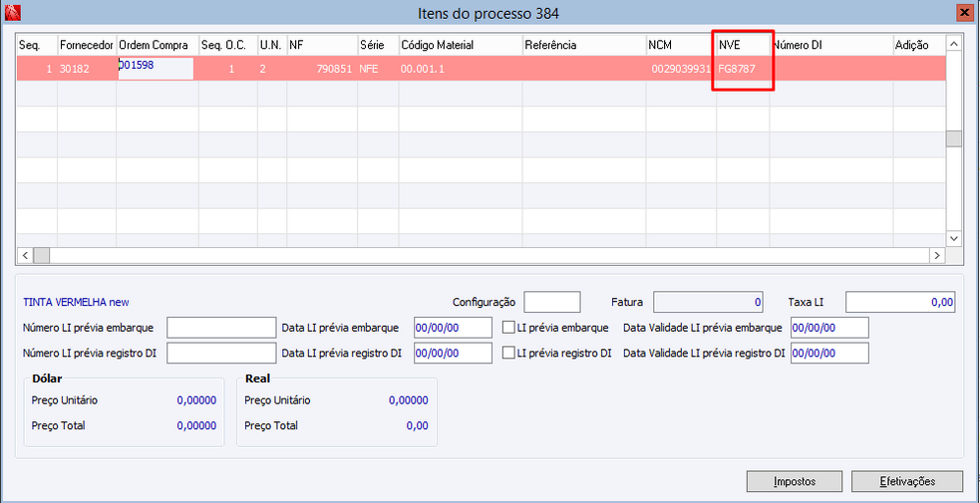Open the Efetivações button
The width and height of the screenshot is (980, 503).
coord(907,481)
